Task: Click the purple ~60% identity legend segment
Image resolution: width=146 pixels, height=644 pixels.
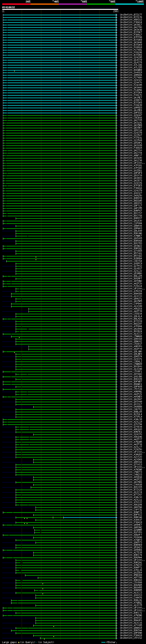Action: tap(73, 4)
